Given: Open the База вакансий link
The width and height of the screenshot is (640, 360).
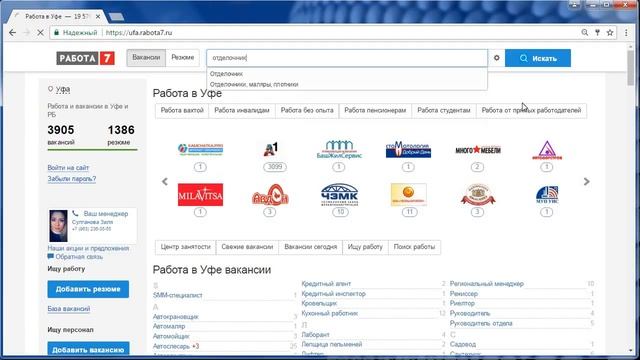Looking at the screenshot, I should 69,309.
